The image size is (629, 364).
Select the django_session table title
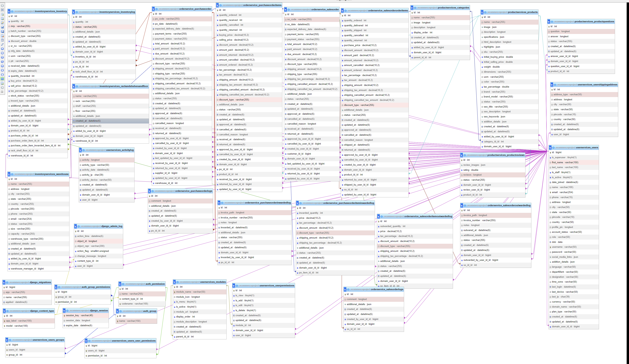click(x=99, y=311)
